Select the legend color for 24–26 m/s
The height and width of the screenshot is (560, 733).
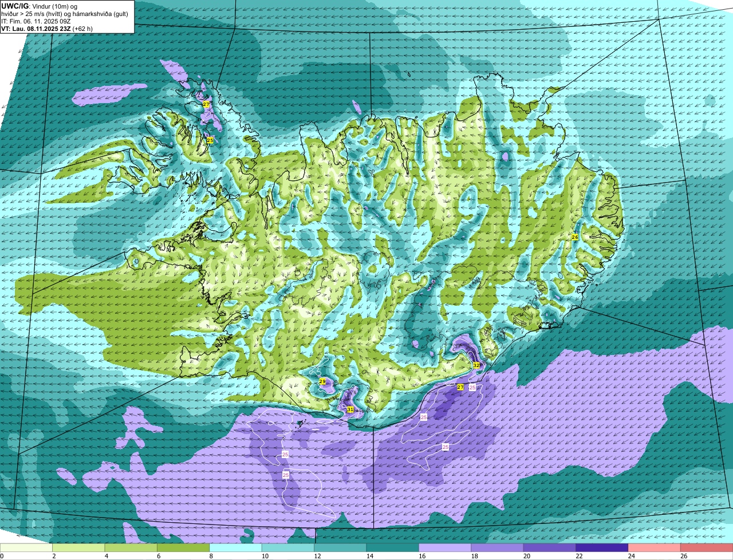655,548
